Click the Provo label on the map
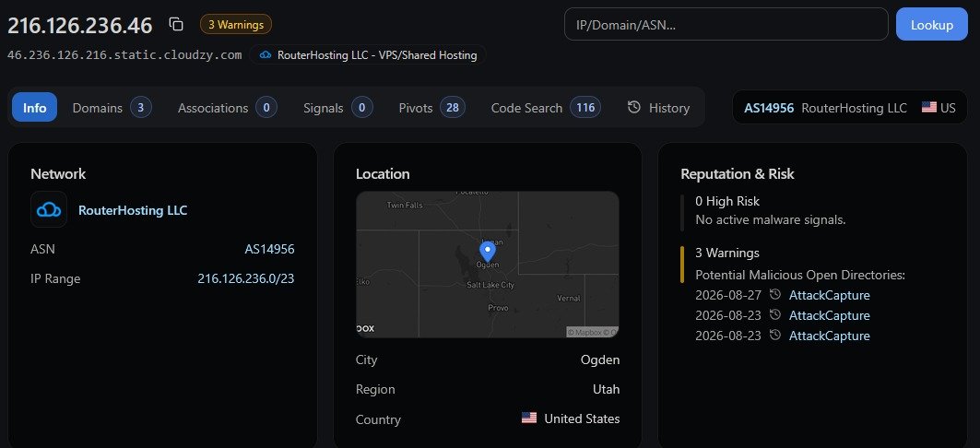 (x=498, y=308)
